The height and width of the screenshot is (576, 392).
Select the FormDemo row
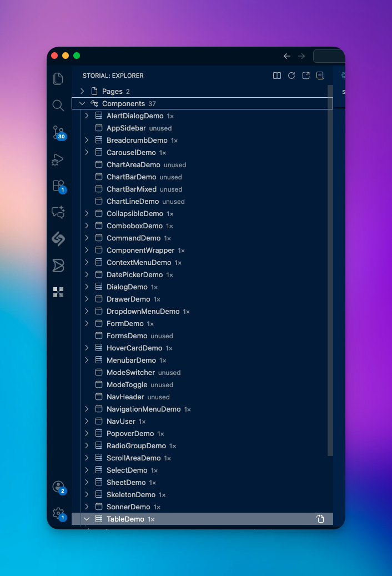[202, 323]
